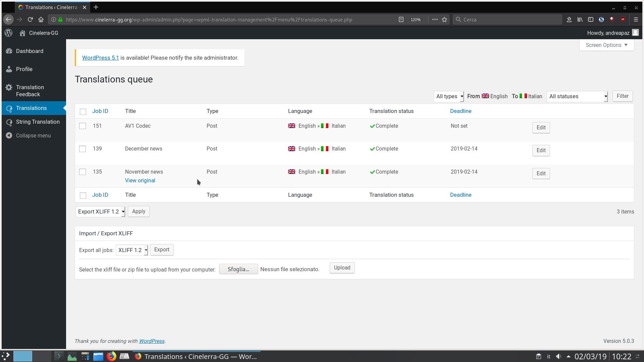Click the WordPress 5.1 update link
Screen dimensions: 644x362
[x=100, y=58]
